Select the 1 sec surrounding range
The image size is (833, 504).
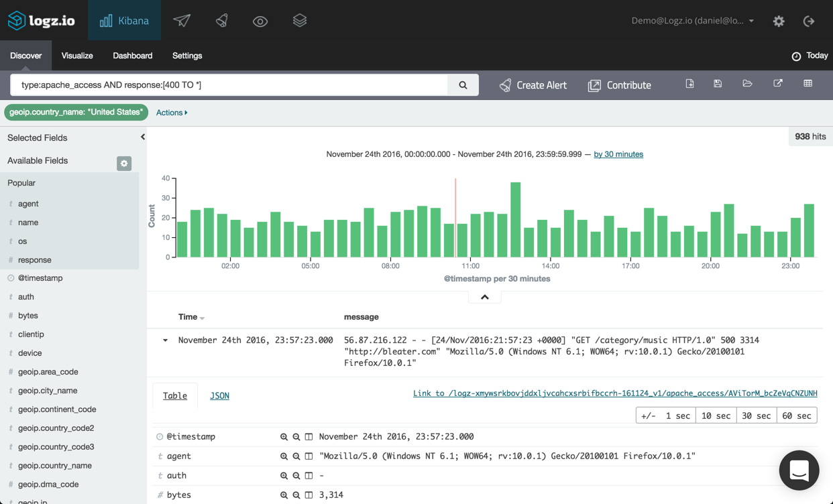click(x=678, y=416)
